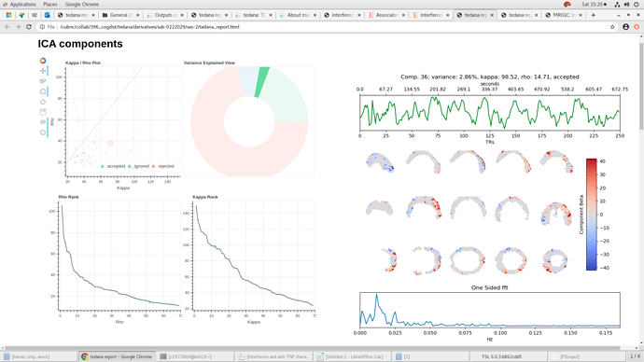Open the Places menu
The height and width of the screenshot is (362, 644).
coord(50,4)
